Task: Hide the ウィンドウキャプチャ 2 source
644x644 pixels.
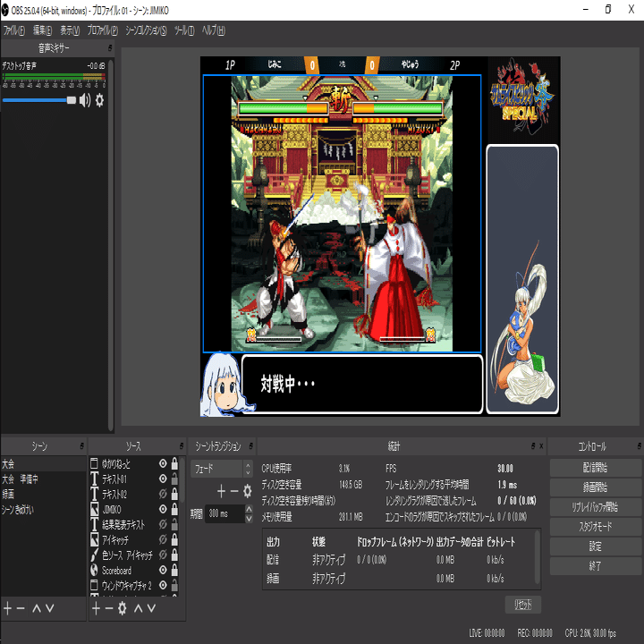Action: coord(163,585)
